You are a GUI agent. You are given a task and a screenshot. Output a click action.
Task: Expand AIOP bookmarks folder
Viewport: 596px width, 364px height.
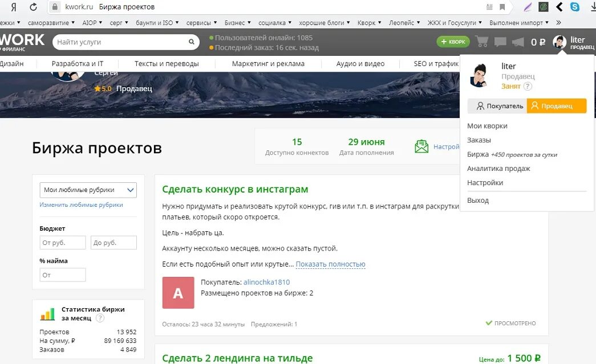pos(92,23)
